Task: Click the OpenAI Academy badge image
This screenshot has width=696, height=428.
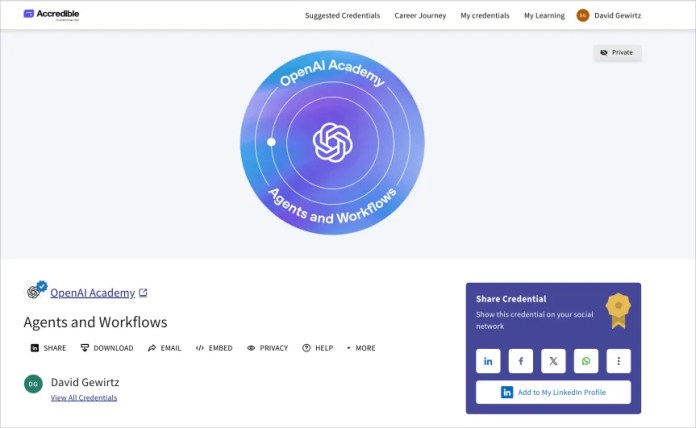Action: (x=332, y=142)
